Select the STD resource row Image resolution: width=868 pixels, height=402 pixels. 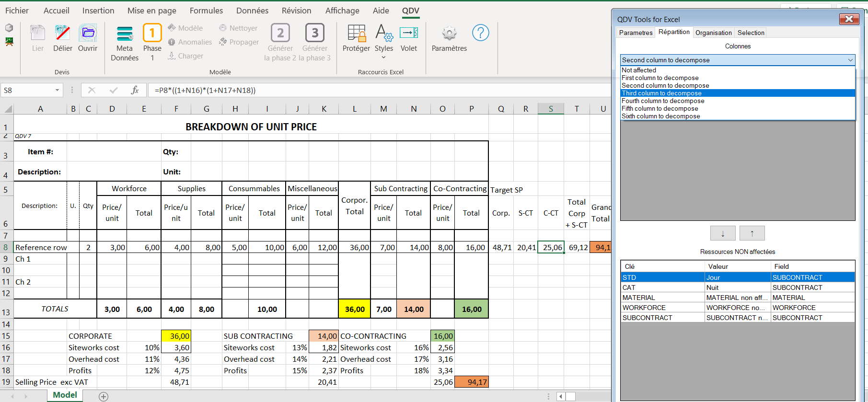pos(738,277)
